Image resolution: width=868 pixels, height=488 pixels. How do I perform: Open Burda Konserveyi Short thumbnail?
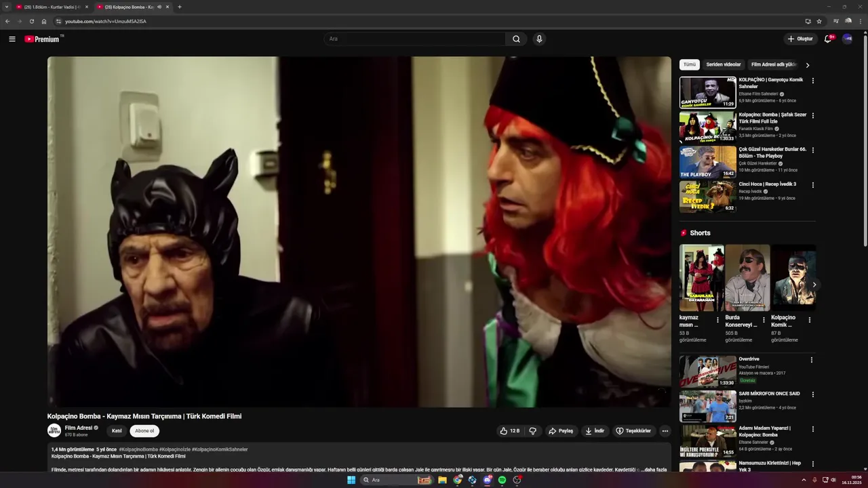[x=747, y=278]
